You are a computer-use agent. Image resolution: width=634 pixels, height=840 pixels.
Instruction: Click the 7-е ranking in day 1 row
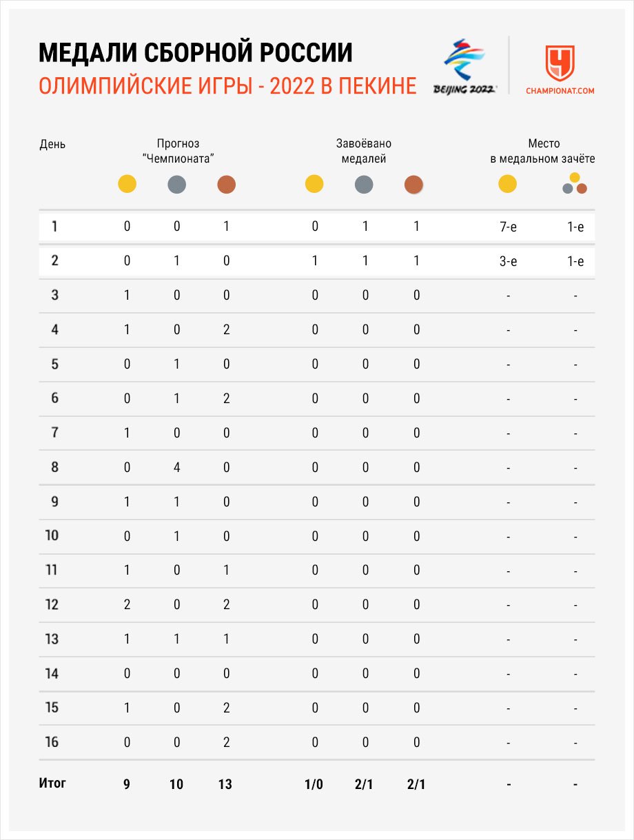coord(508,227)
